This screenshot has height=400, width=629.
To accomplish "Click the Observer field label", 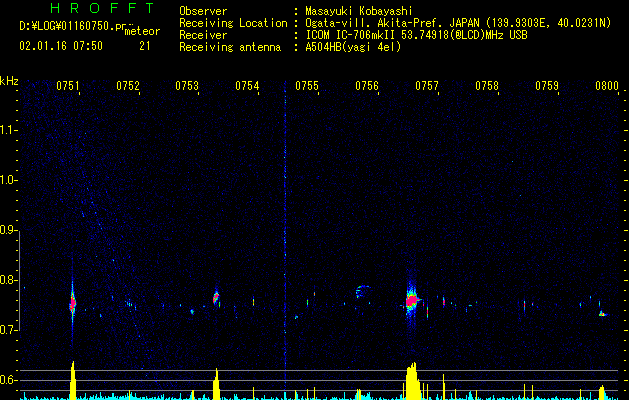I will [x=203, y=11].
